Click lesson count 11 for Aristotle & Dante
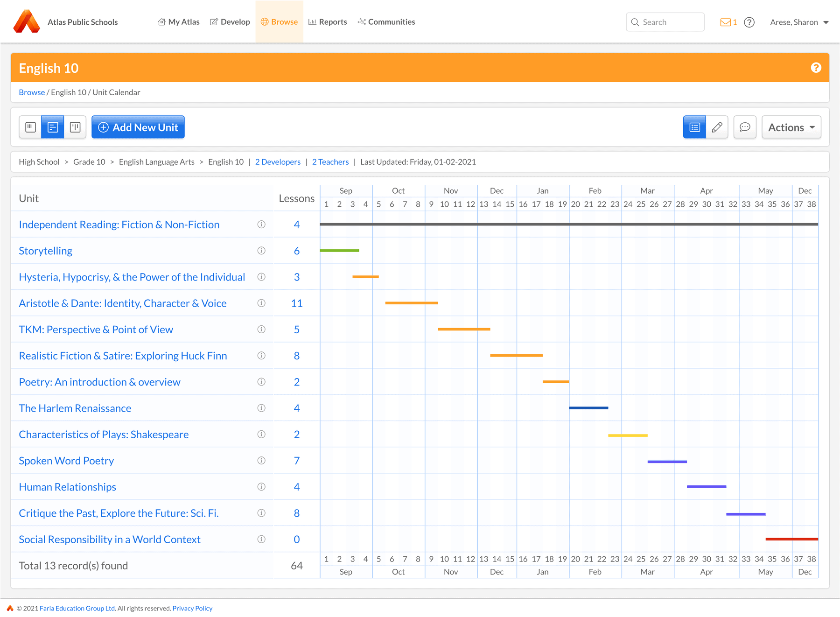Viewport: 840px width, 617px height. pos(297,303)
